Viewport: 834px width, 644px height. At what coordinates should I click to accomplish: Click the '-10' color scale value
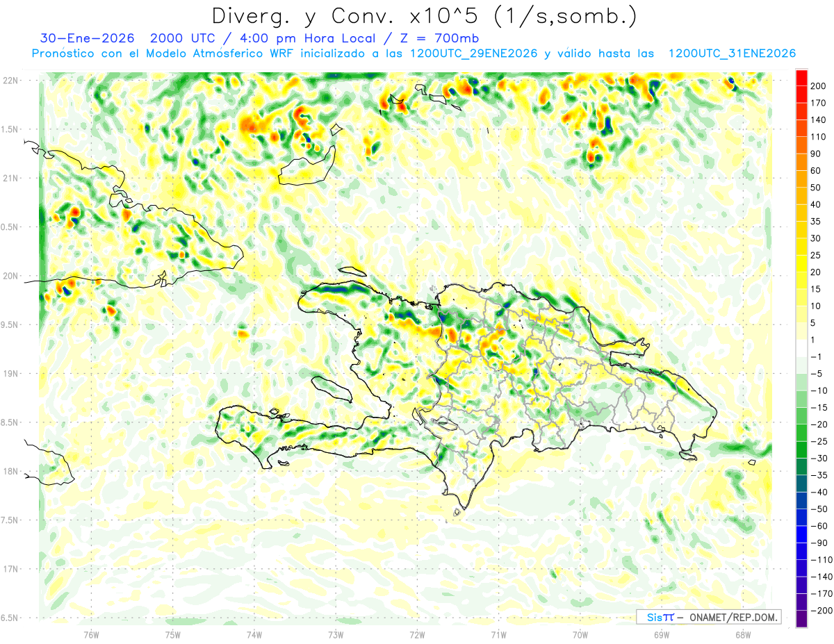click(x=818, y=390)
